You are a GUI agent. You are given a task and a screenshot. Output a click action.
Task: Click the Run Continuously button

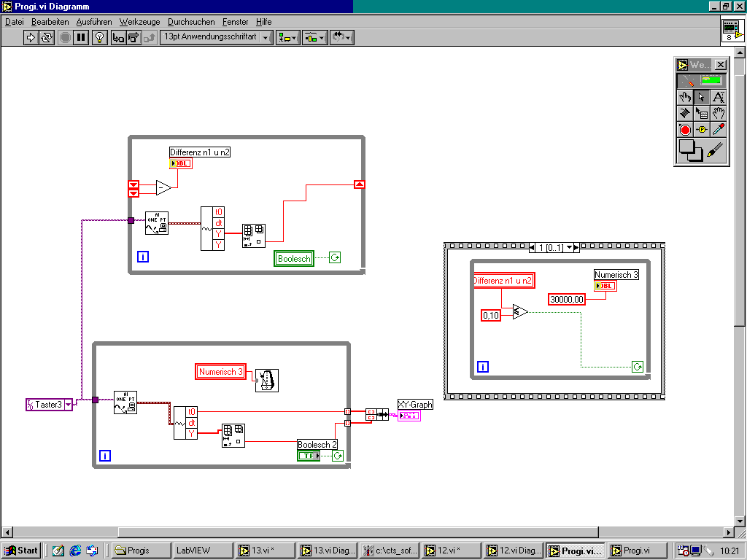click(46, 37)
